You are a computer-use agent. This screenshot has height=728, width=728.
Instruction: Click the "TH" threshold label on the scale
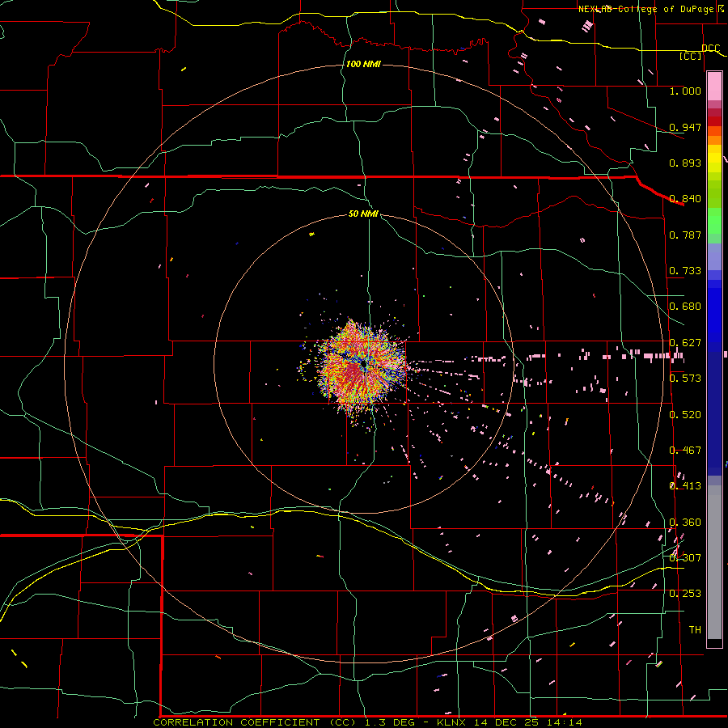pos(695,630)
